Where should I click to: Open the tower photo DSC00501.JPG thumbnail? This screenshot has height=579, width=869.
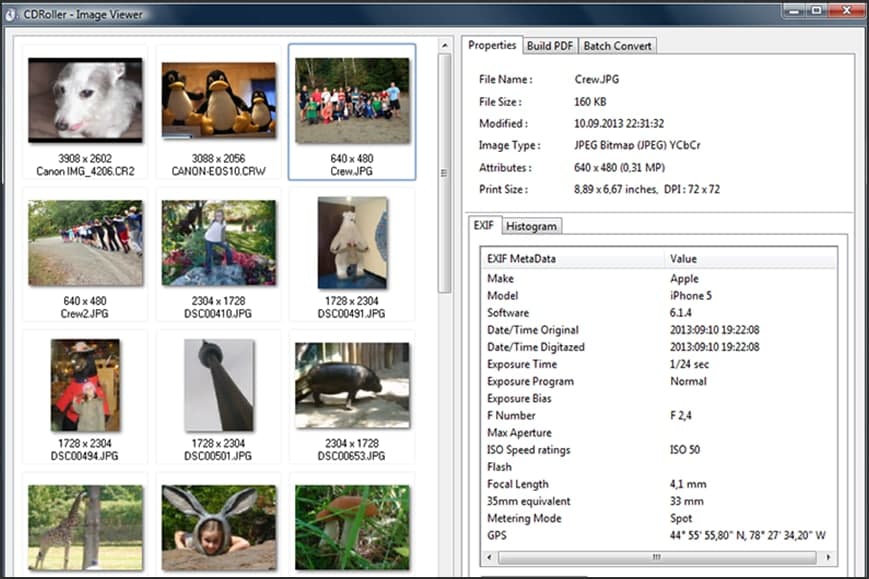tap(219, 385)
